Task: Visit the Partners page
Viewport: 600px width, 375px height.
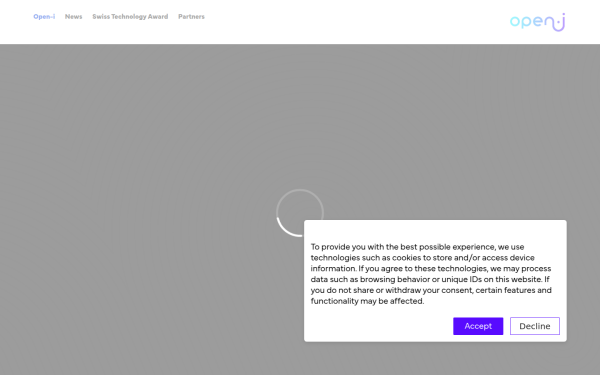Action: pyautogui.click(x=191, y=16)
